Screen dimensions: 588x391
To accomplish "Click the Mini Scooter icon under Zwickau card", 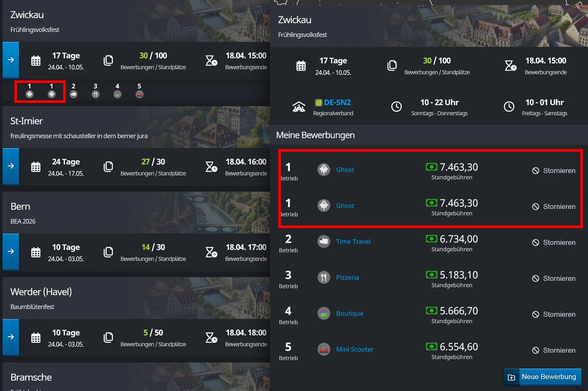I will [140, 94].
